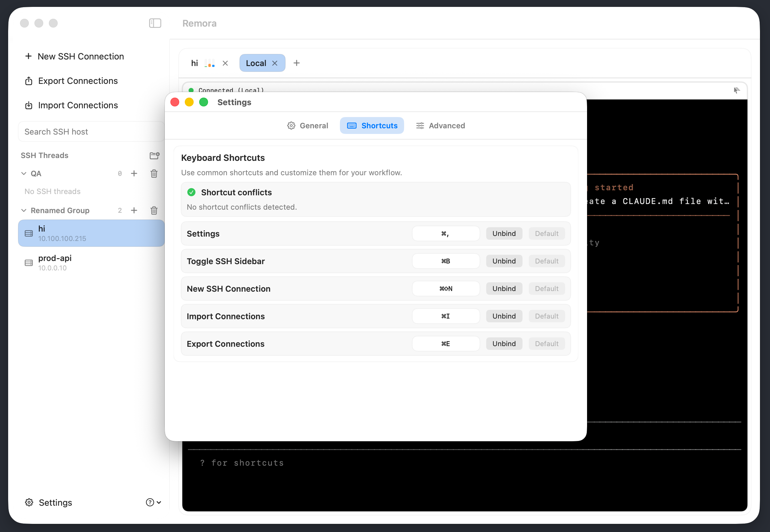Click the cursor icon at terminal top right
Screen dimensions: 770x532
[x=737, y=90]
